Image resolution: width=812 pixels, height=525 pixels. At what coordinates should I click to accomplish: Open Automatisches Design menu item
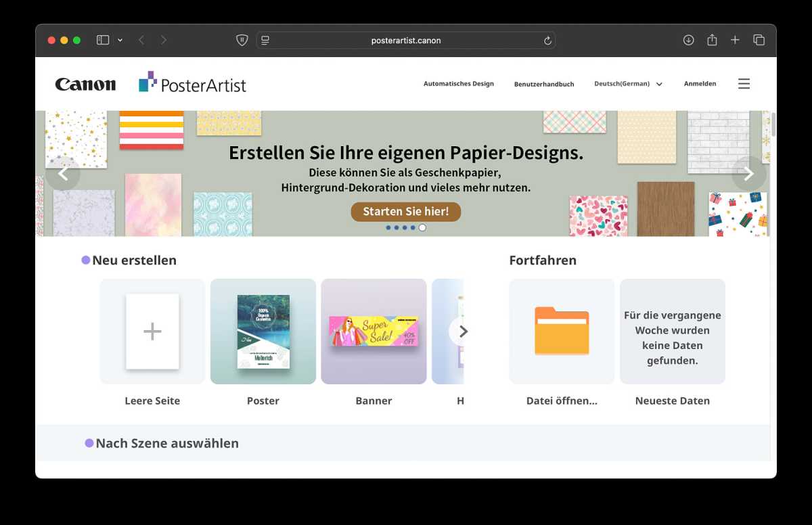tap(458, 84)
